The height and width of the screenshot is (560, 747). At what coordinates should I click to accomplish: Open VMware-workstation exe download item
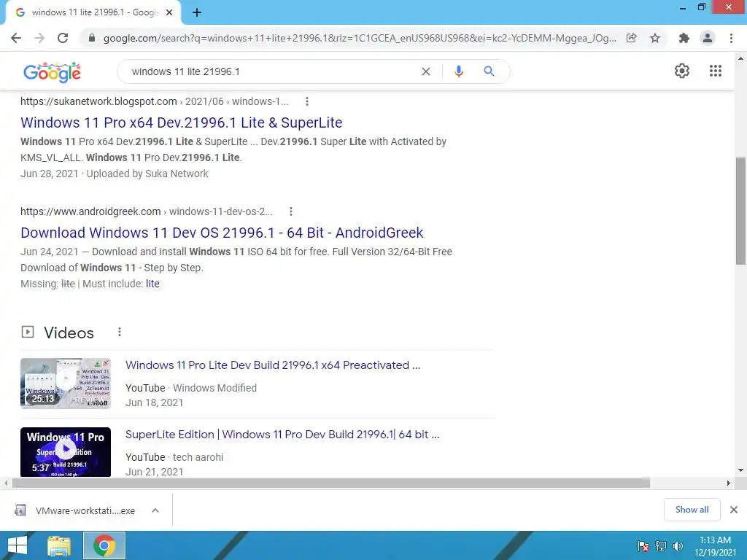click(75, 510)
